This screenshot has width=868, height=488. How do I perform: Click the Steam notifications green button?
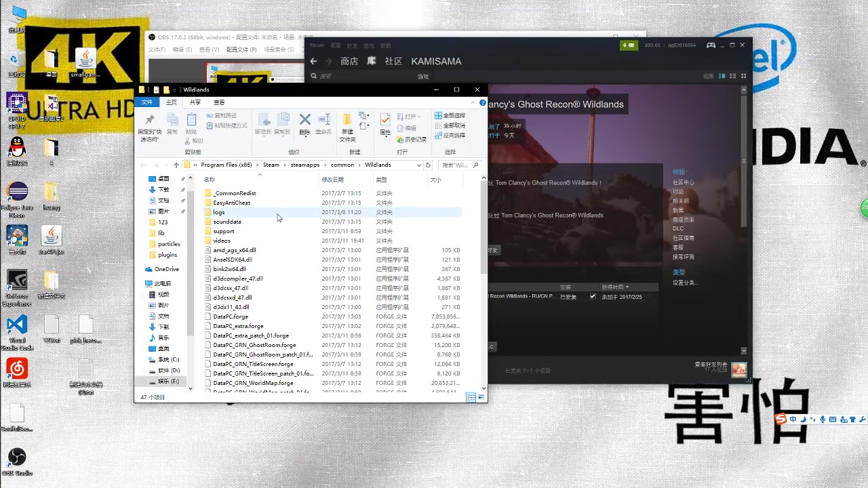[x=629, y=45]
